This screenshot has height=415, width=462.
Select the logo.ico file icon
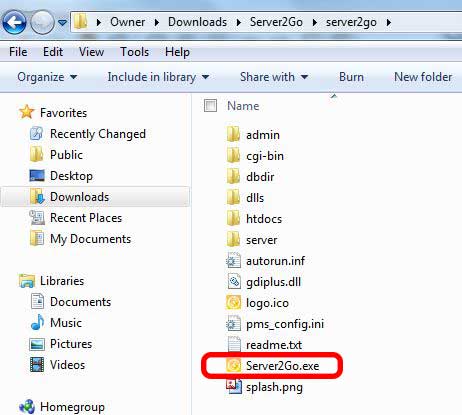click(x=233, y=303)
